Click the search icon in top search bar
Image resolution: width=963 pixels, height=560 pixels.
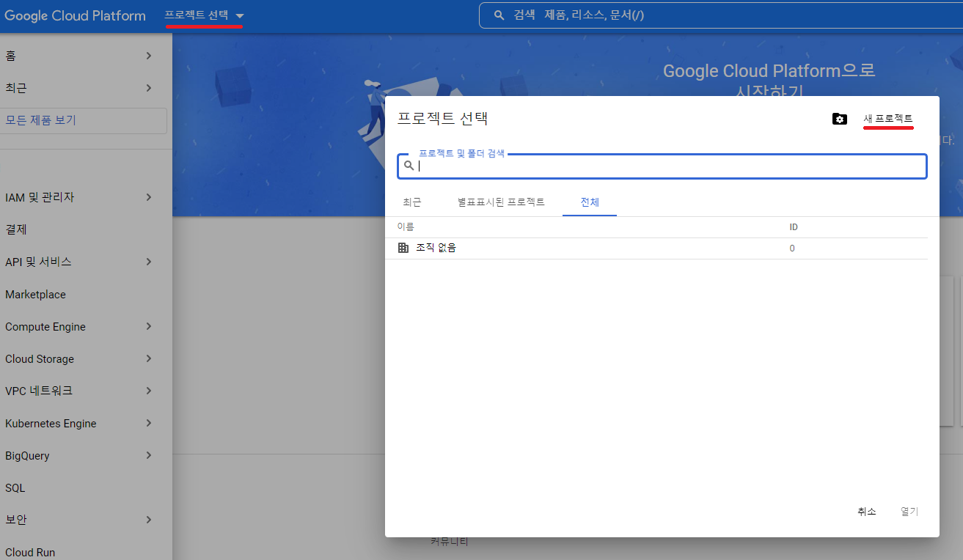click(x=499, y=15)
